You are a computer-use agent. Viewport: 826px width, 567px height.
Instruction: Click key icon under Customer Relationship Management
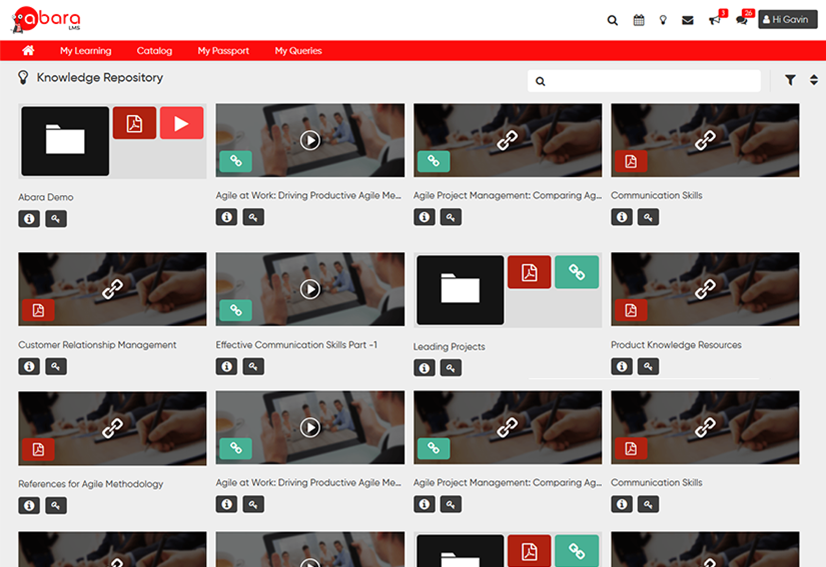click(x=56, y=366)
